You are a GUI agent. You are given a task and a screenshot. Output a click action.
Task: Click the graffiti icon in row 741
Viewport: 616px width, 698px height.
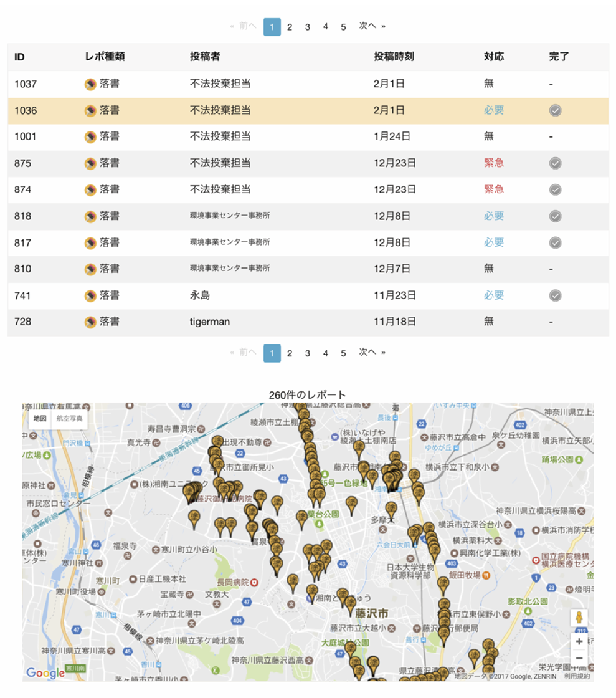pos(90,295)
